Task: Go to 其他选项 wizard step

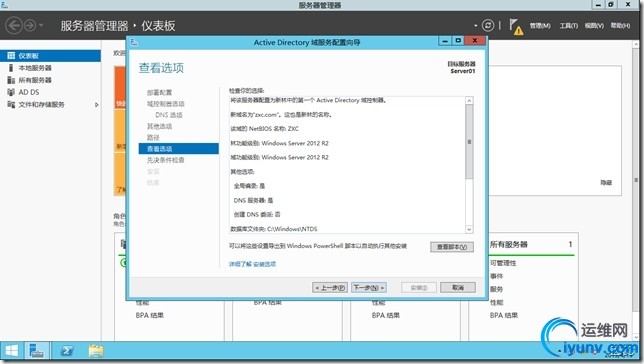Action: [159, 126]
